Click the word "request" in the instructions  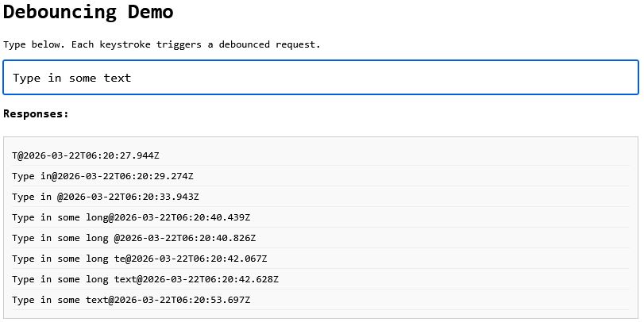pos(297,44)
